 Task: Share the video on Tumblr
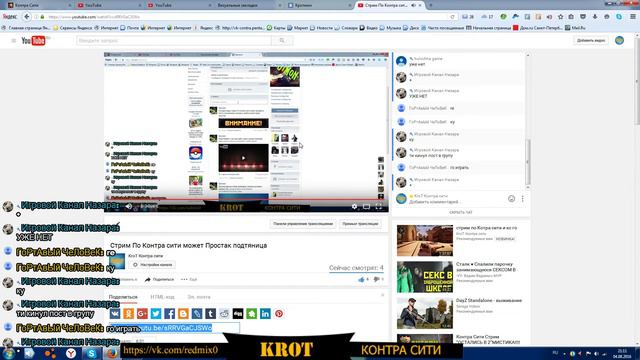211,313
